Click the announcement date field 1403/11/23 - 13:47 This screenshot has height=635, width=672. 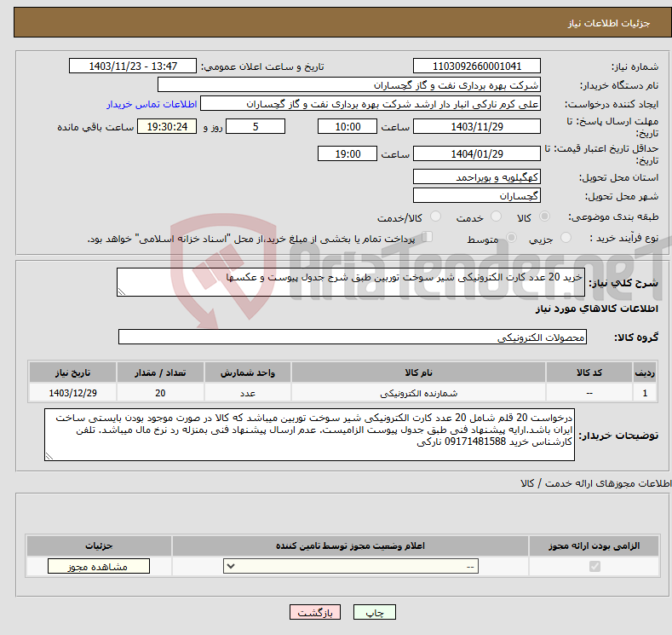(x=133, y=66)
